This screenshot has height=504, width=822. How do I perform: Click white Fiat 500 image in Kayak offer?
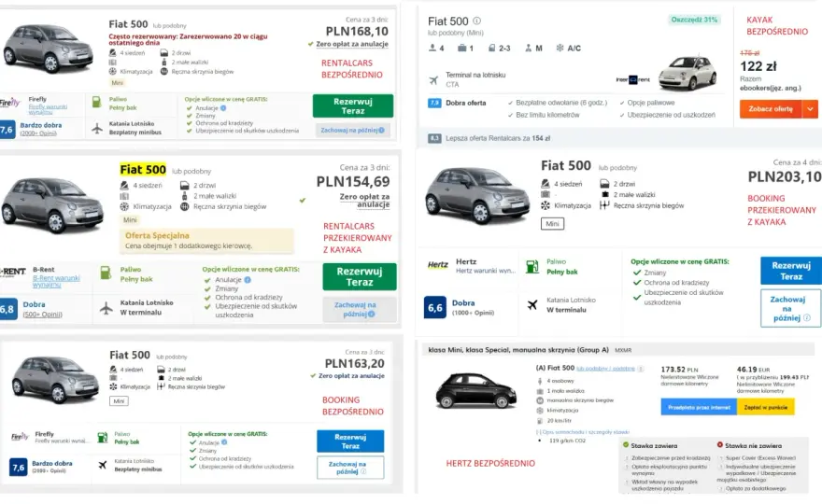click(687, 73)
